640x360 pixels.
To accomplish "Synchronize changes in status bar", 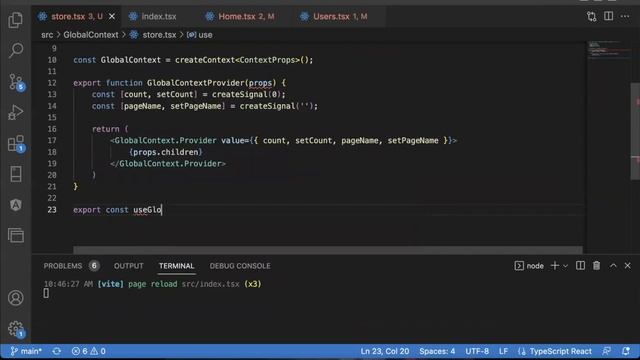I will [56, 351].
